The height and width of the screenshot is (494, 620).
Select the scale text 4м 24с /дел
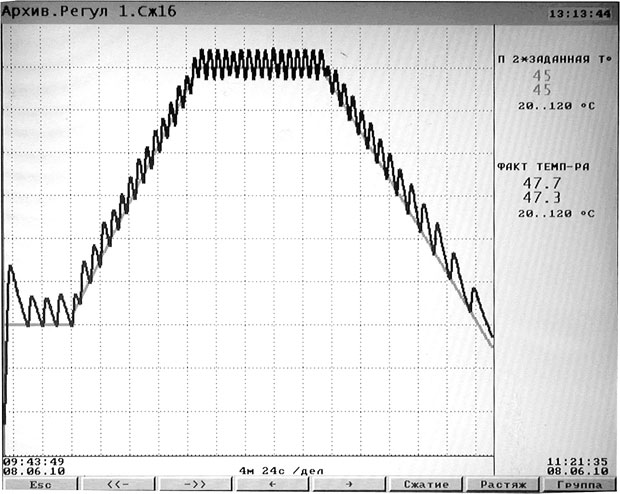(281, 471)
